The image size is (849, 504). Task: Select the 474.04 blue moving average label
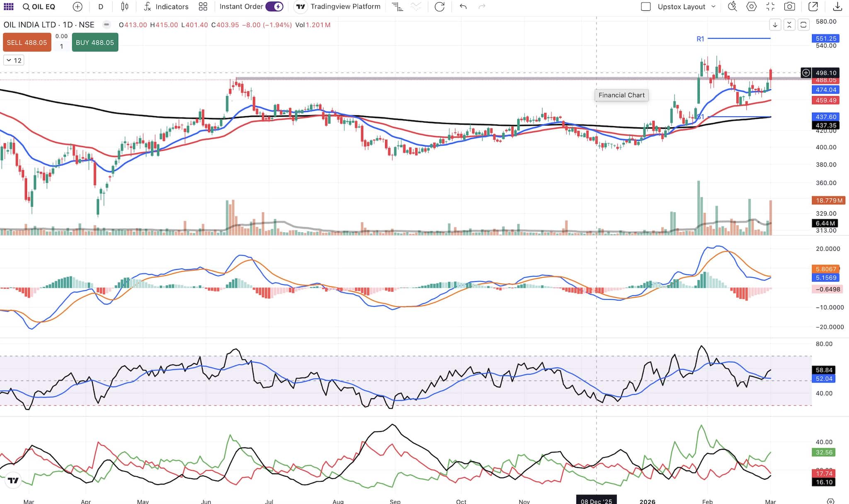[x=826, y=90]
